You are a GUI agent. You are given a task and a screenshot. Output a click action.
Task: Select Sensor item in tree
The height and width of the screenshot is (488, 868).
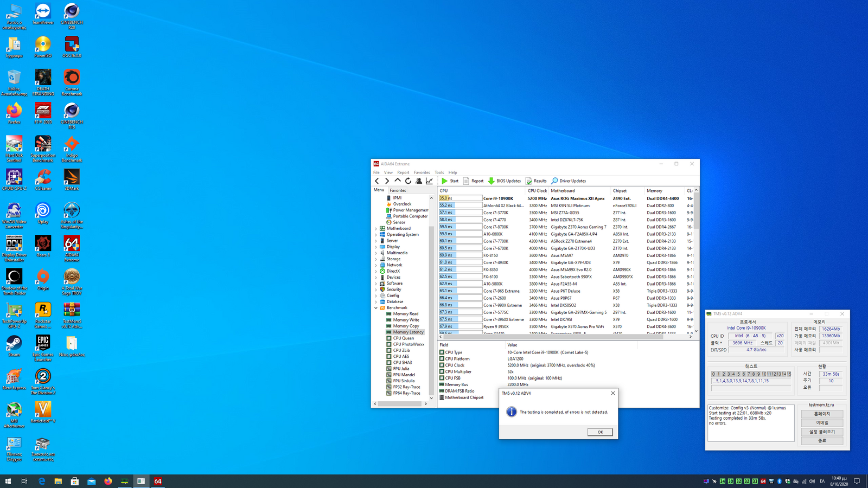[x=399, y=222]
